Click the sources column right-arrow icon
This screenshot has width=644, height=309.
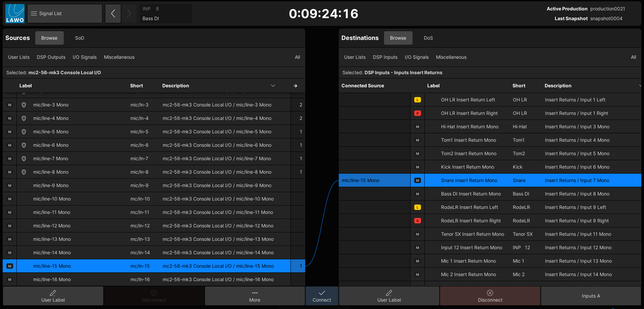295,86
